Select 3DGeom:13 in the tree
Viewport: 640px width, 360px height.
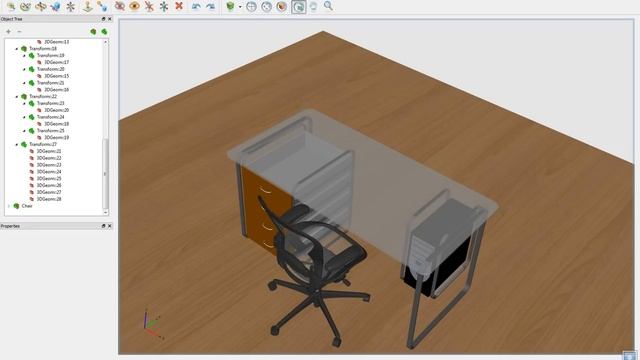click(56, 42)
